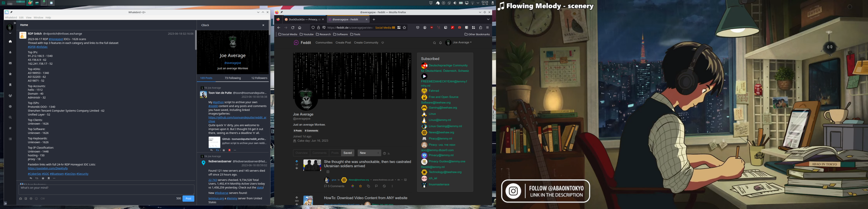Expand Whalebird sidebar with top double chevron

pos(15,23)
